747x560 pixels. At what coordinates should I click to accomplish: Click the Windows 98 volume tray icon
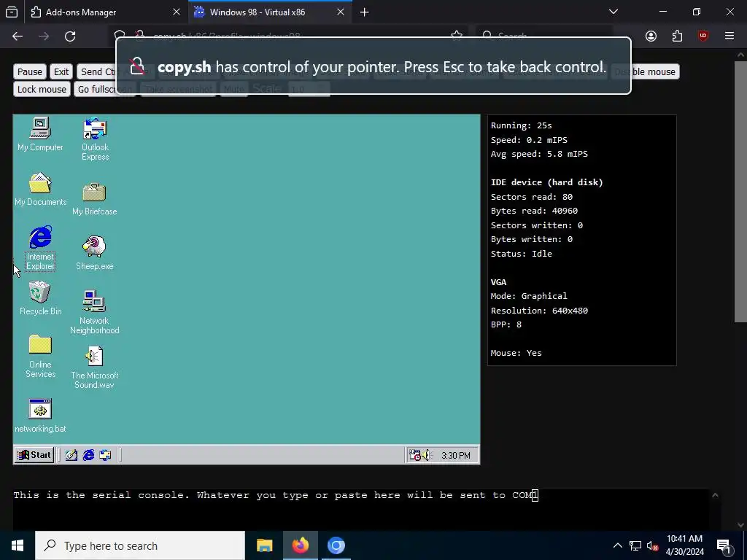pos(426,455)
